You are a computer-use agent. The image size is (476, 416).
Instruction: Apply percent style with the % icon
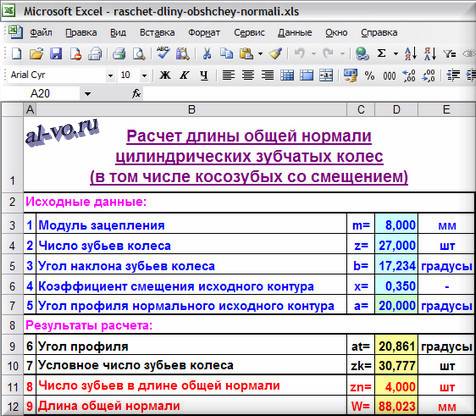pyautogui.click(x=369, y=76)
